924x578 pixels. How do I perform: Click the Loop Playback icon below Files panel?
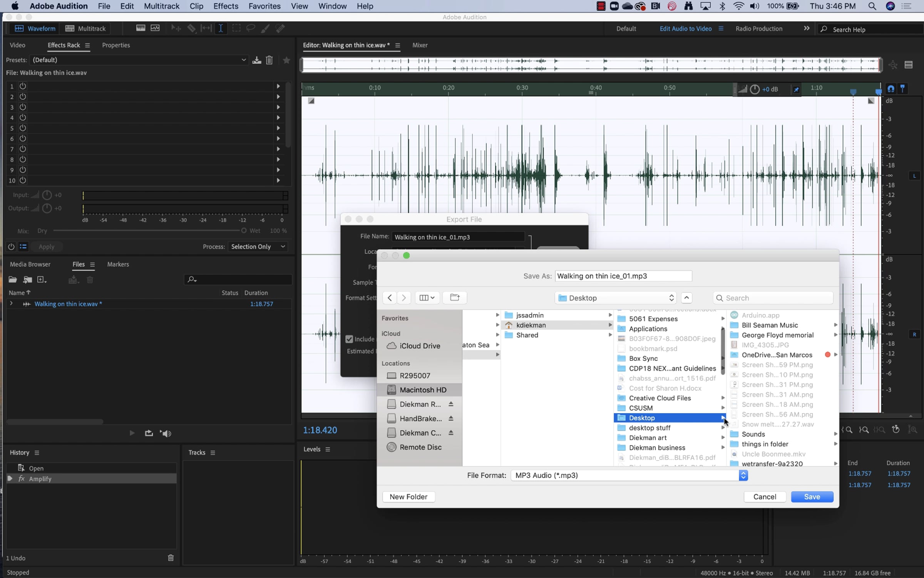pyautogui.click(x=149, y=433)
